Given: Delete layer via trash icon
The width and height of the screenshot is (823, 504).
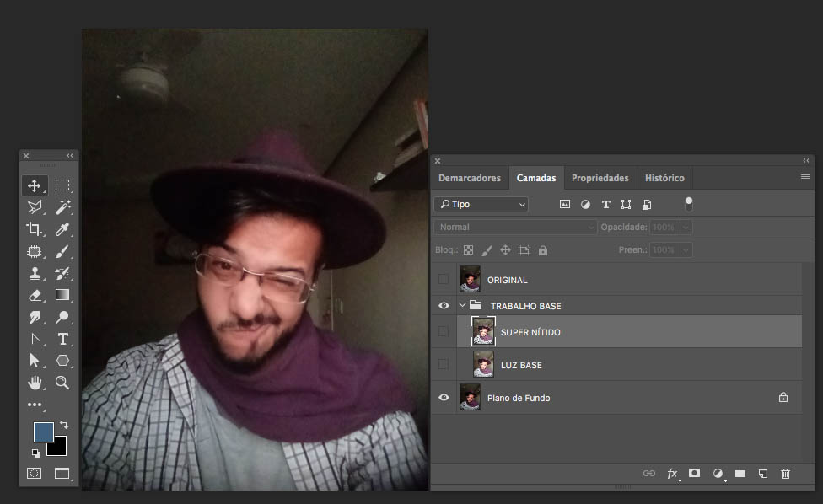Looking at the screenshot, I should [785, 474].
